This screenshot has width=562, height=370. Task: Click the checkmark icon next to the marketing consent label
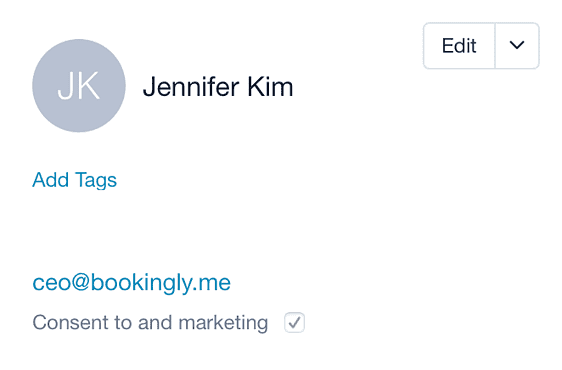coord(295,322)
